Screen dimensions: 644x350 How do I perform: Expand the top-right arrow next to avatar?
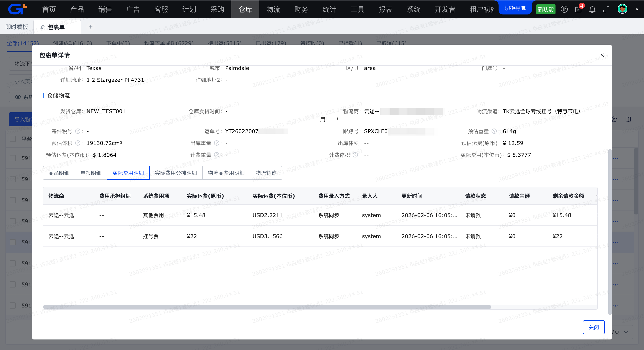637,9
